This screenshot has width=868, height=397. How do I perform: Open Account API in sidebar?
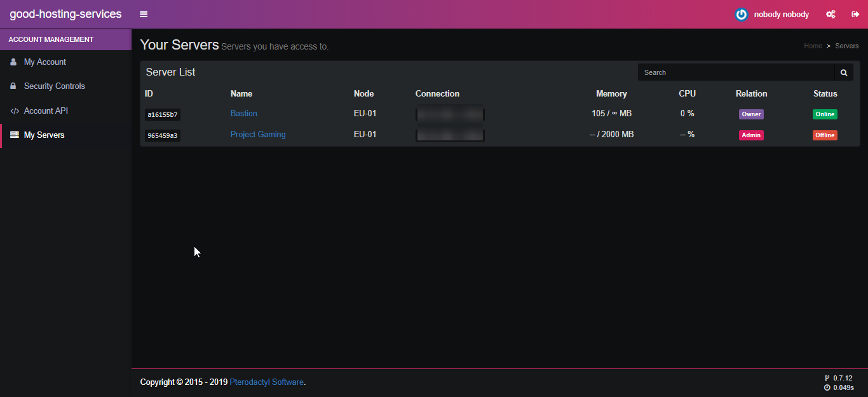46,111
